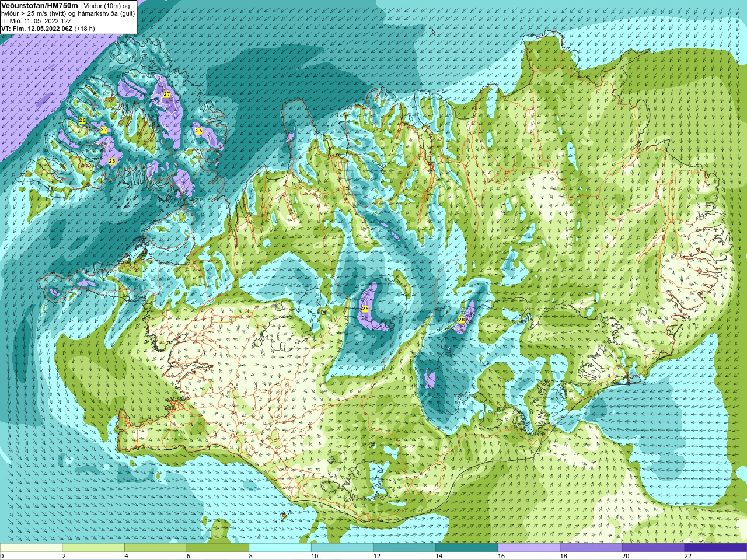Click the 'hviður > 25 m/s (hvítt)' legend text

(34, 13)
